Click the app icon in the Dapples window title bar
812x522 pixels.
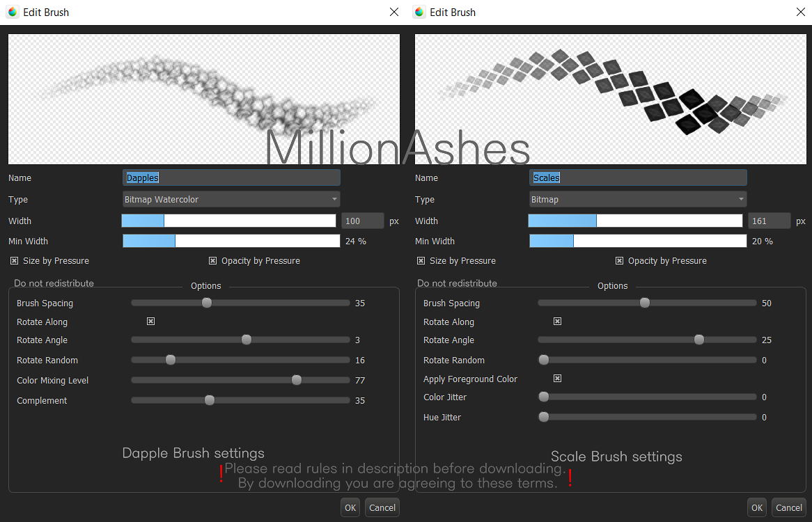[13, 12]
